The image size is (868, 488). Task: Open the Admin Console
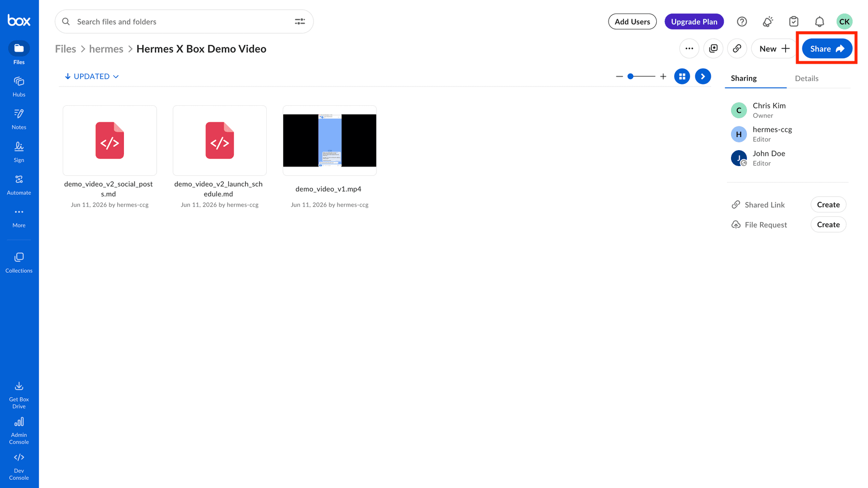19,431
